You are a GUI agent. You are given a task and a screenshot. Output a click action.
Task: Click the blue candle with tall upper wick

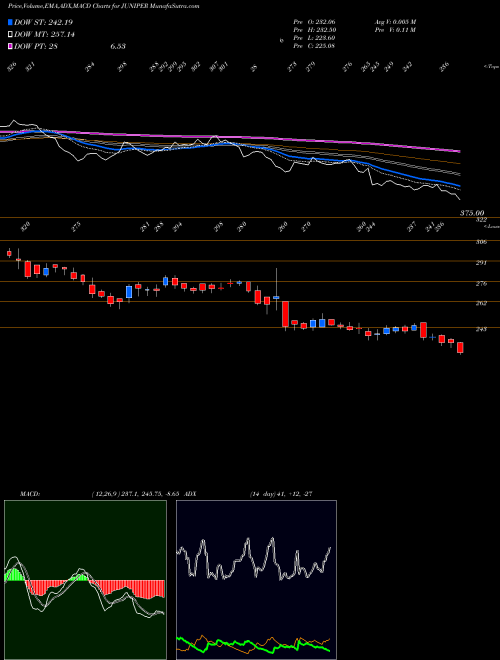(276, 297)
